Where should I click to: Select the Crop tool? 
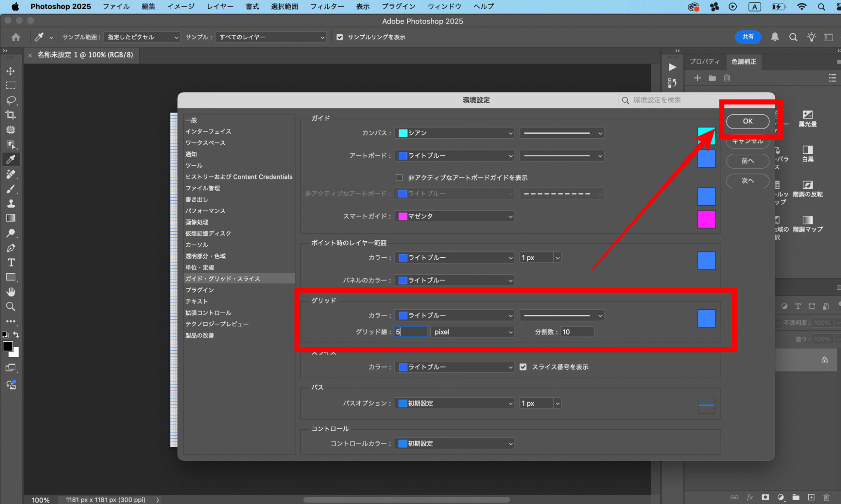[11, 115]
